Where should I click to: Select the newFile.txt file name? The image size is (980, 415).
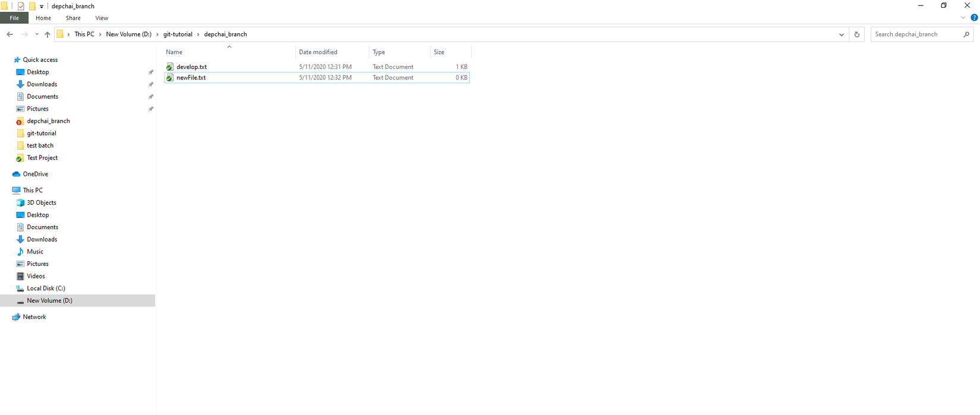tap(191, 78)
